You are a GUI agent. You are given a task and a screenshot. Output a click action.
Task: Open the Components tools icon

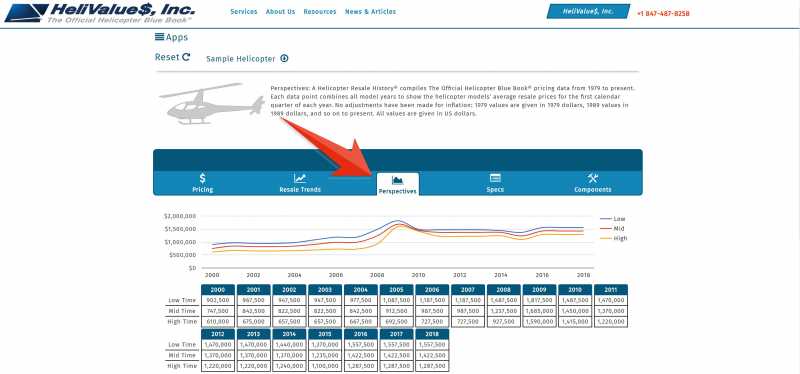(x=592, y=178)
